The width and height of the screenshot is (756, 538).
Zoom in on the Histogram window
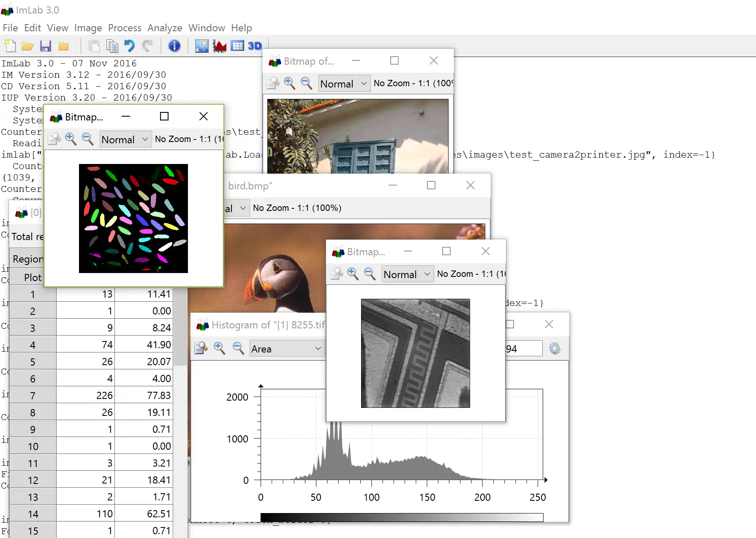pos(219,348)
